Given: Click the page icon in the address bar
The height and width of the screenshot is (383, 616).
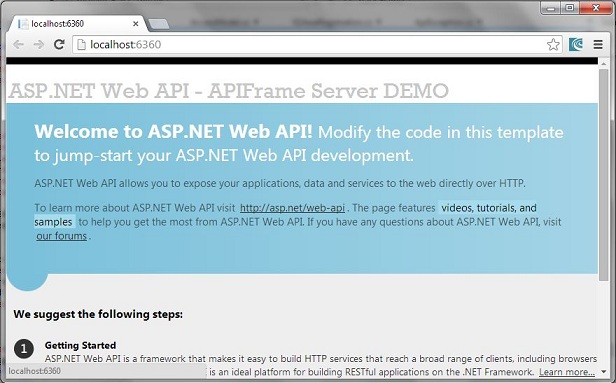Looking at the screenshot, I should point(81,44).
